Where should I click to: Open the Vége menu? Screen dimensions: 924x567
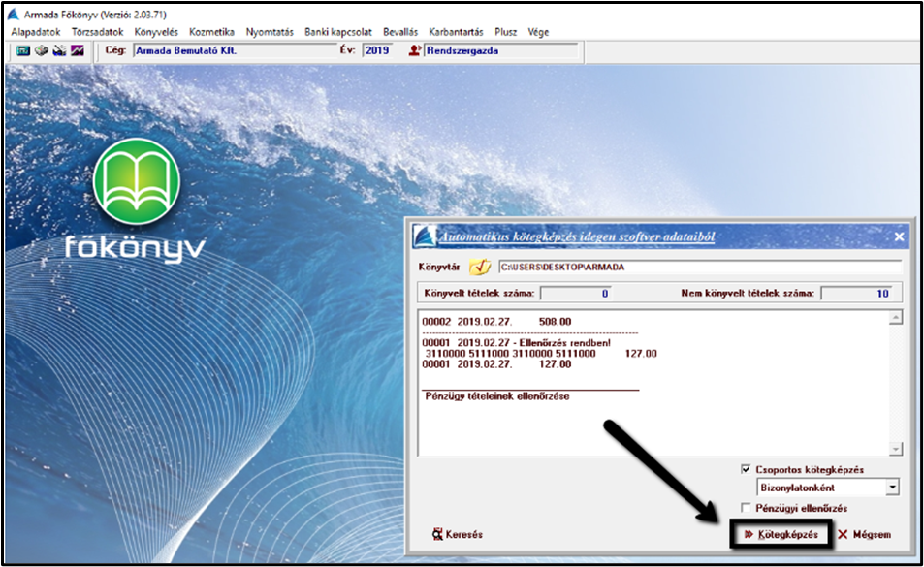(x=538, y=32)
